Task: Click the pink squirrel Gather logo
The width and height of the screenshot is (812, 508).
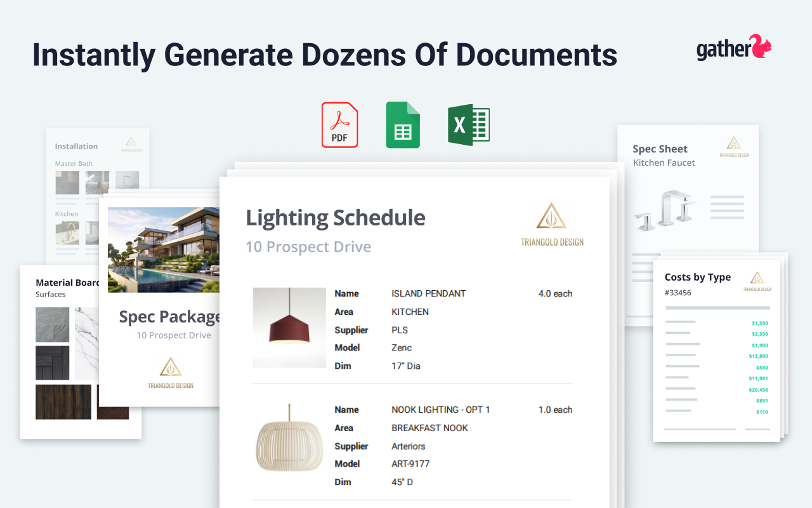Action: [761, 48]
